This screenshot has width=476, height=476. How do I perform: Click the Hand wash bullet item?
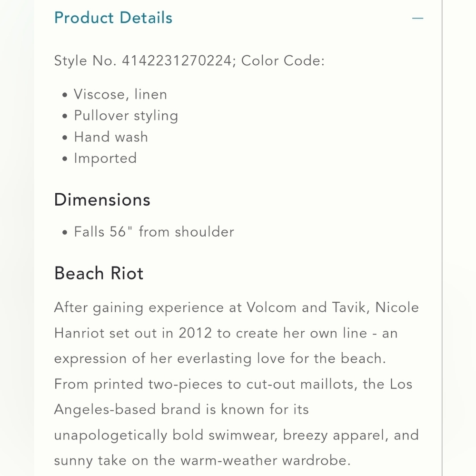click(111, 137)
